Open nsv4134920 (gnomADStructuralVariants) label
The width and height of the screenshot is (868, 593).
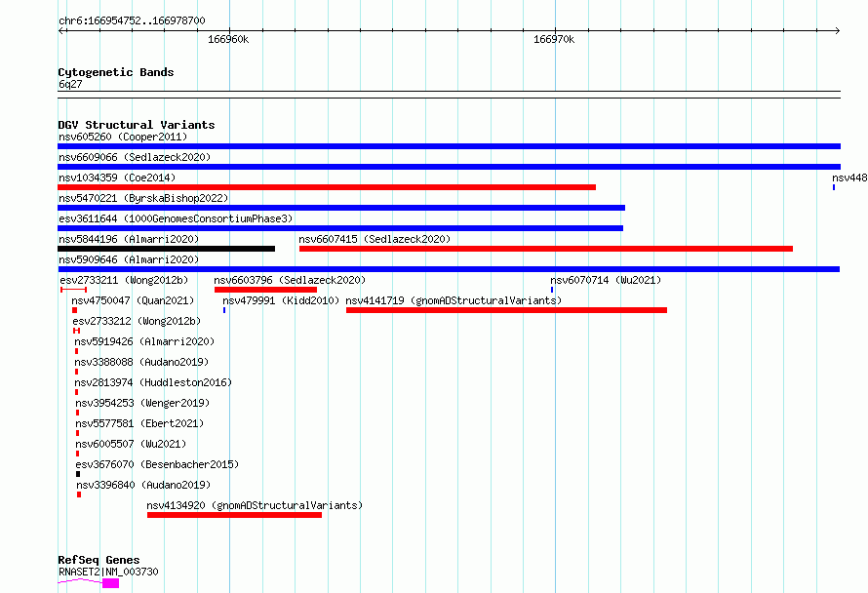pos(255,505)
